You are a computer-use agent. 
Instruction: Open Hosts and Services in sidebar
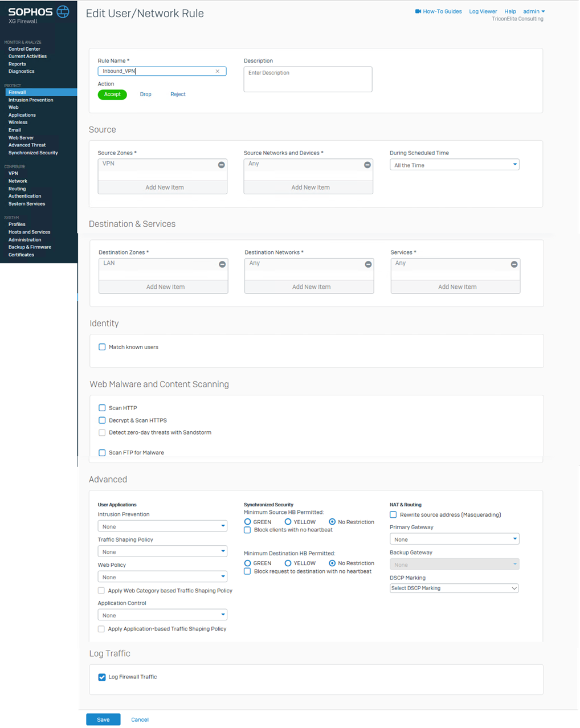pos(29,232)
